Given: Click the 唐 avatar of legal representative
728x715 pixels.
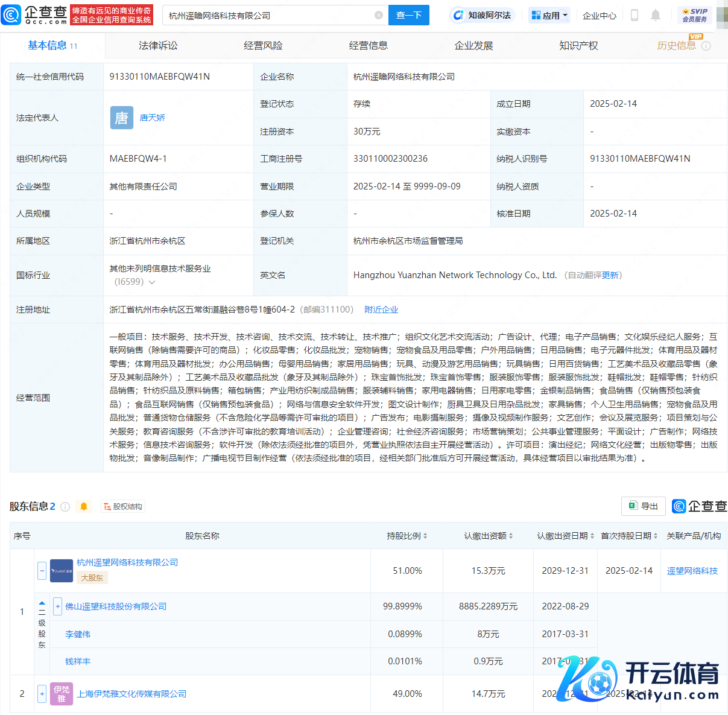Looking at the screenshot, I should [x=121, y=118].
